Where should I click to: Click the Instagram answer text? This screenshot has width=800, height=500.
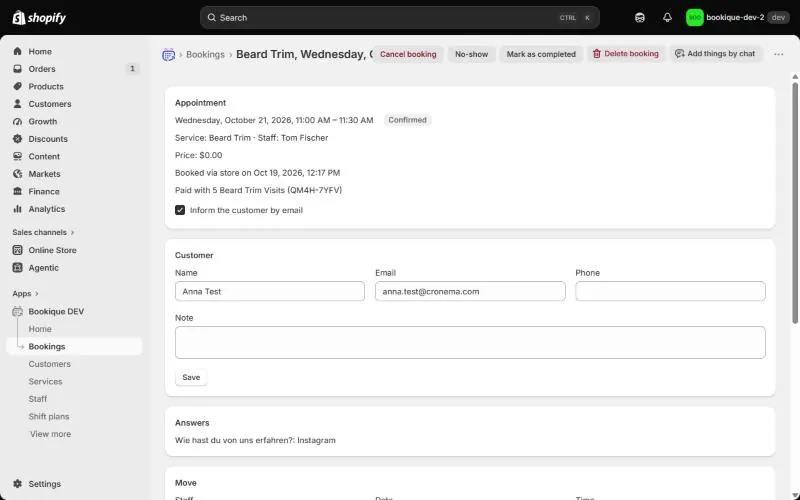[x=316, y=440]
